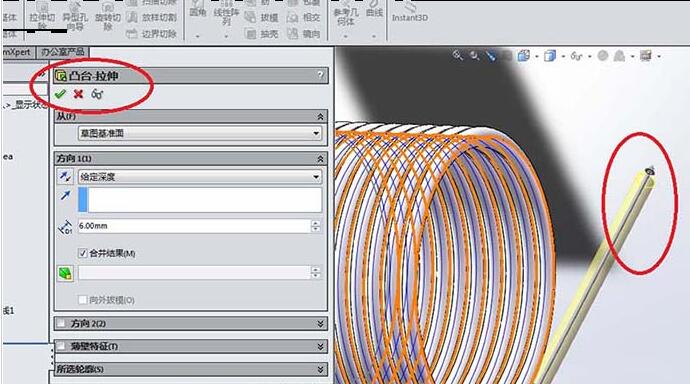Click the reverse direction icon beside 给定深度
The image size is (690, 384).
[66, 176]
